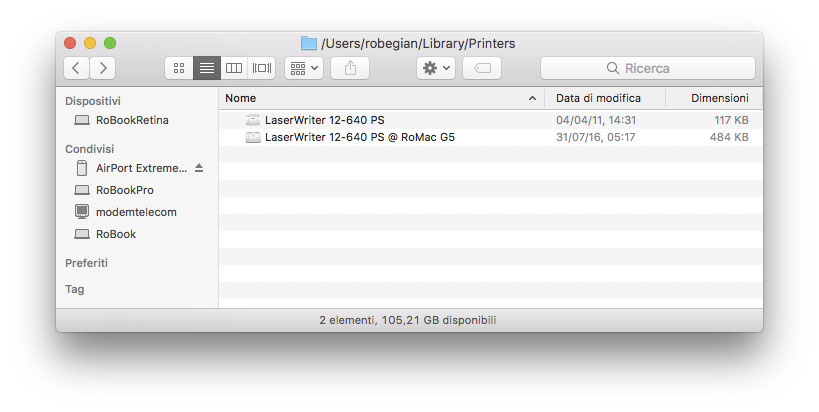Click the 484 KB size value
This screenshot has height=412, width=819.
point(729,137)
